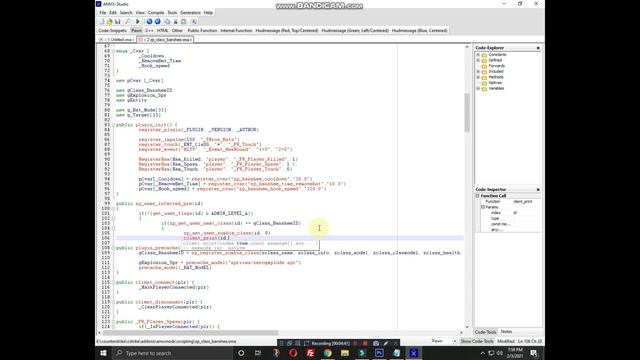Open the Search menu
This screenshot has width=640, height=360.
pyautogui.click(x=126, y=13)
